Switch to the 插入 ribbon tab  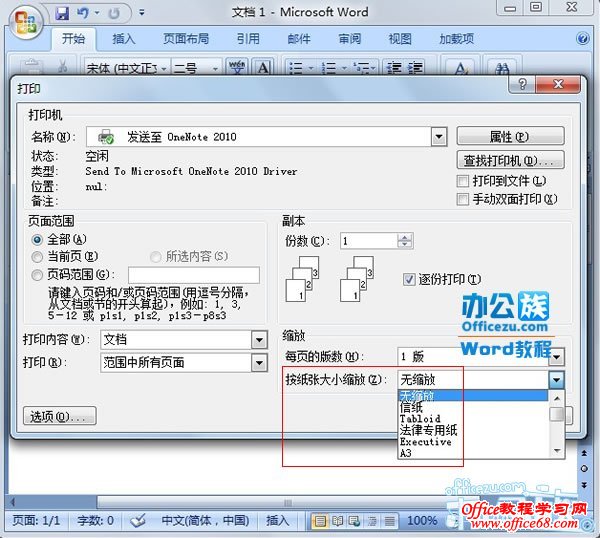124,39
